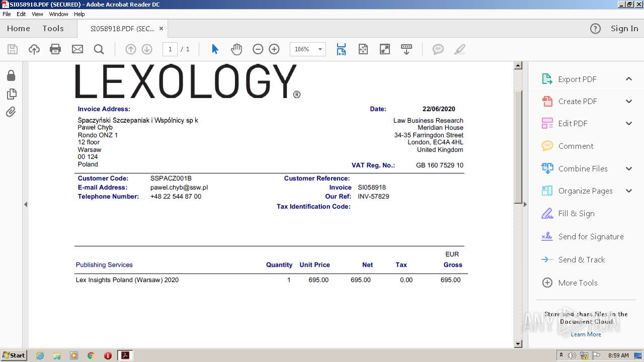Click the system tray volume icon

click(572, 355)
